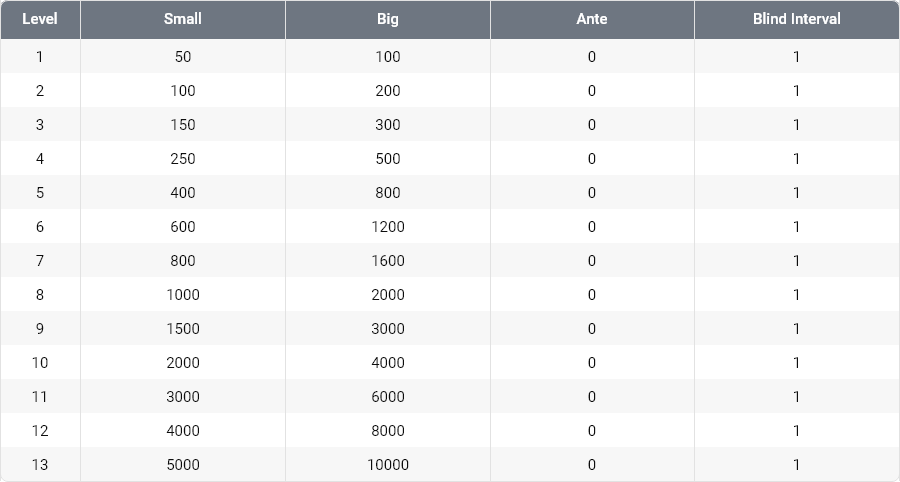Click the Ante column header
Screen dimensions: 900x482
(x=592, y=19)
